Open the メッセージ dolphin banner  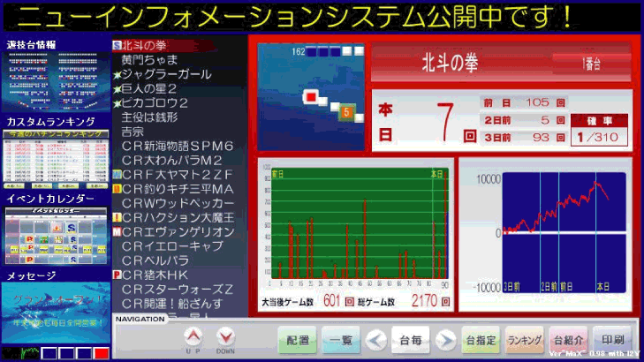click(x=56, y=313)
